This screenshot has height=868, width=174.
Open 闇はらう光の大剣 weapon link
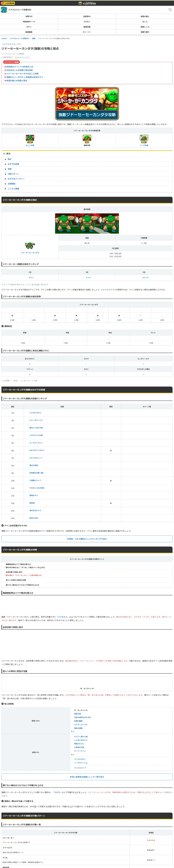(x=36, y=428)
